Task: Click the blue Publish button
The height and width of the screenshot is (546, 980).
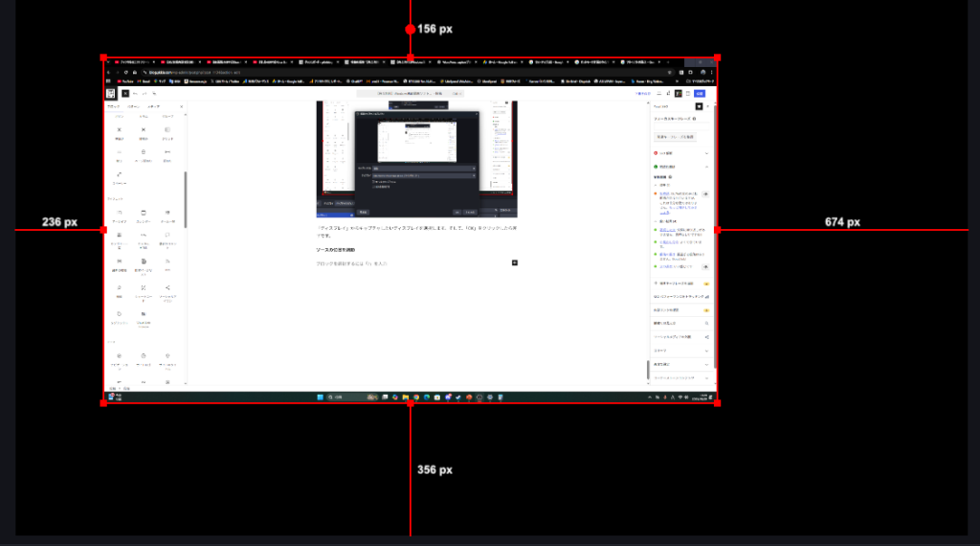Action: (700, 93)
